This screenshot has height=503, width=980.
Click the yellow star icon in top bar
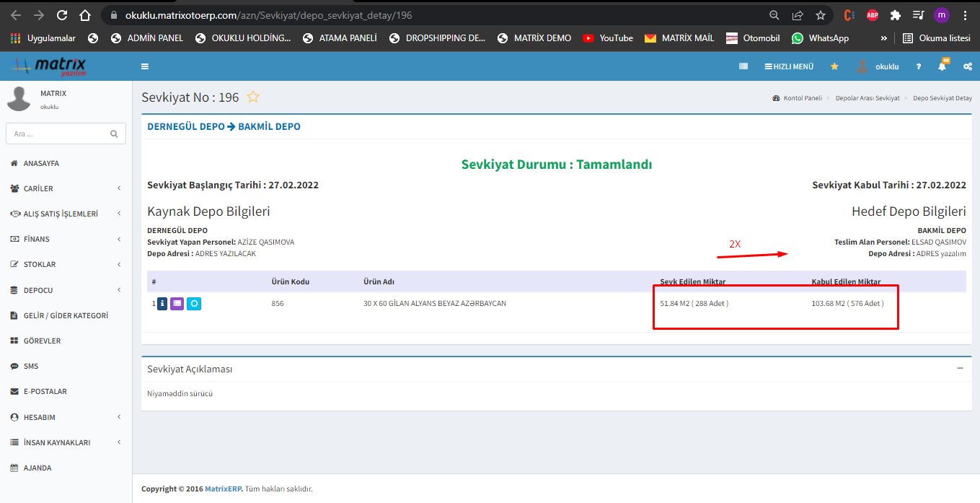(x=834, y=66)
